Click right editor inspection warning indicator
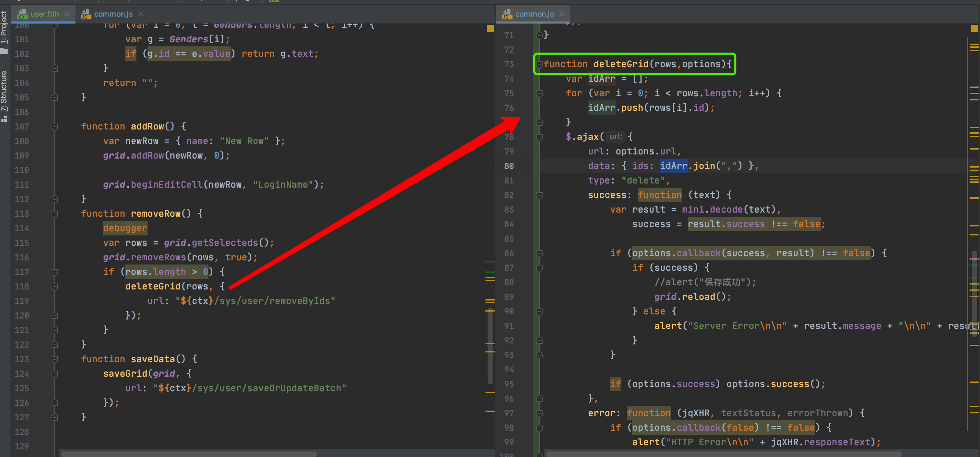980x457 pixels. point(974,28)
